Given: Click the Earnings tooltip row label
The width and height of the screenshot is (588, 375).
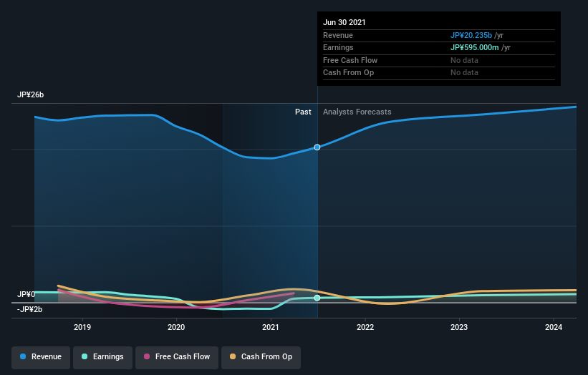Looking at the screenshot, I should point(338,47).
